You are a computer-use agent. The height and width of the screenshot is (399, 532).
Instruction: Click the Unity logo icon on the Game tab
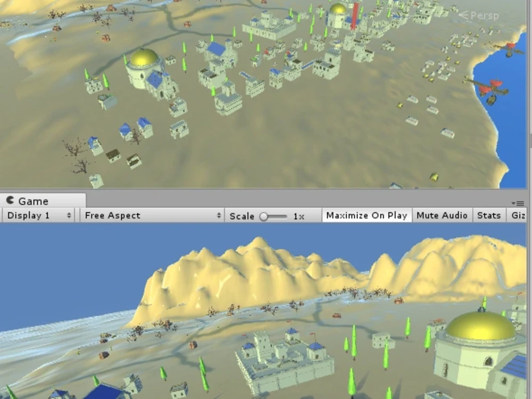(10, 201)
